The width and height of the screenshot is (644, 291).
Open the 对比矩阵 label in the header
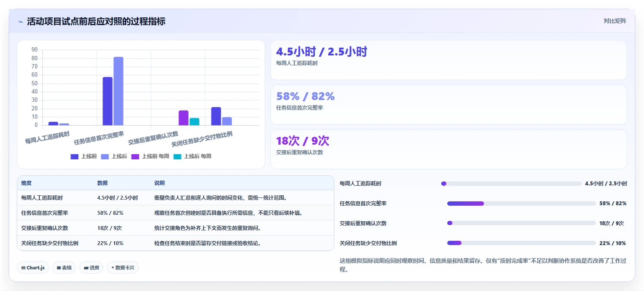[615, 21]
